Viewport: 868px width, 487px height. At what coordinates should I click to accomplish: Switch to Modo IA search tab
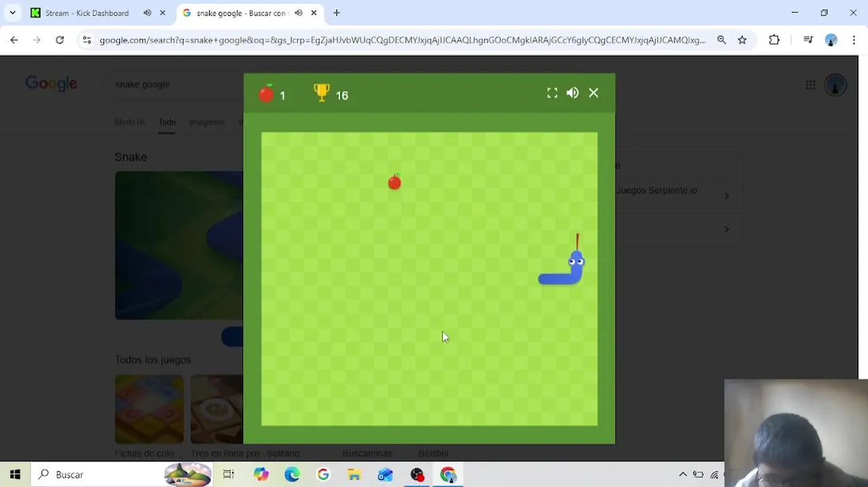130,122
